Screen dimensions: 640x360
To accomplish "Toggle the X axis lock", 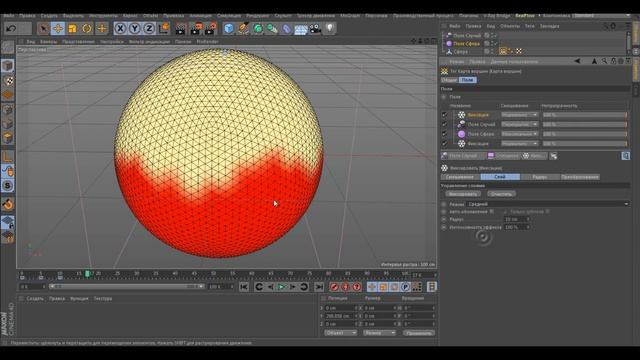I will [x=120, y=29].
